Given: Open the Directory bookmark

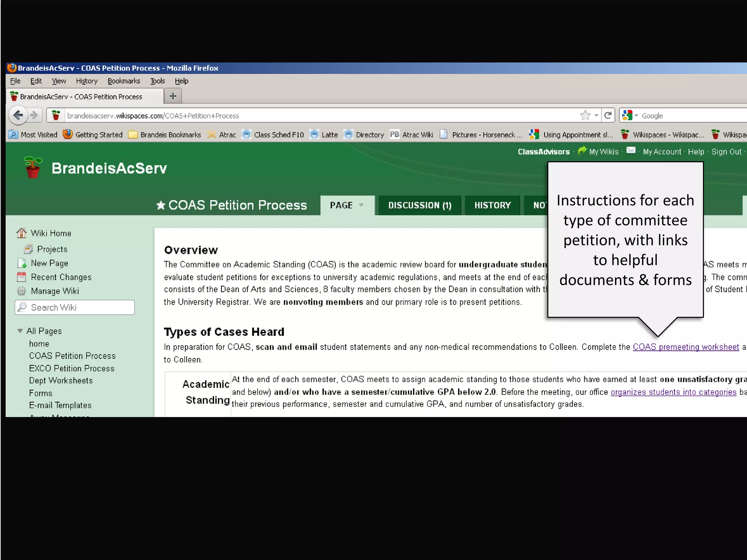Looking at the screenshot, I should [364, 135].
